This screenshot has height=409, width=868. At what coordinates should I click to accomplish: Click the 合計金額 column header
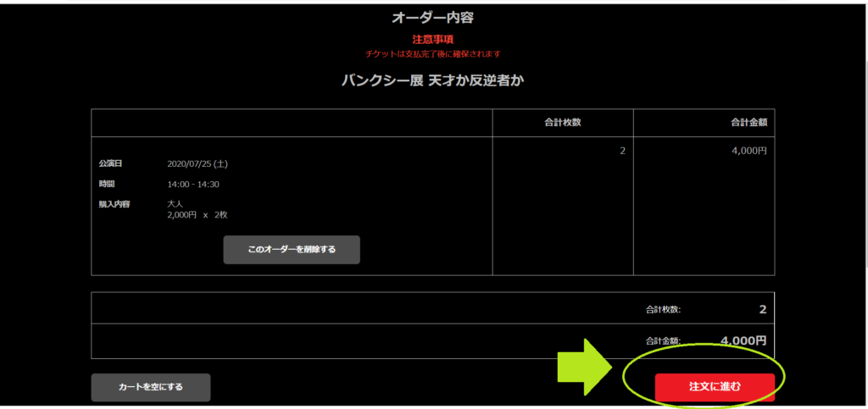pos(748,123)
